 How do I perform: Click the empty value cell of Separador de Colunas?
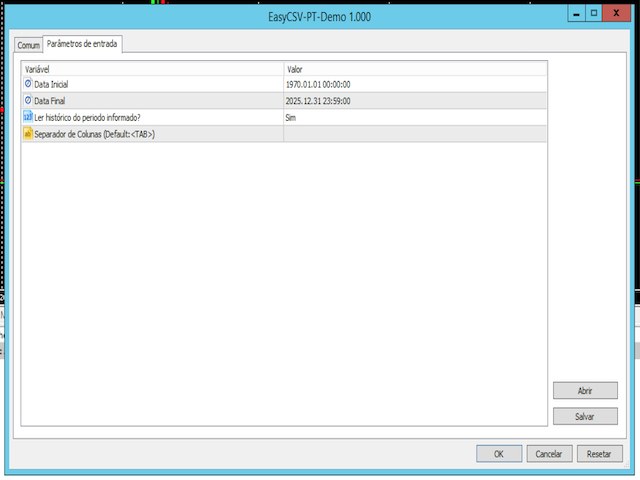(415, 134)
